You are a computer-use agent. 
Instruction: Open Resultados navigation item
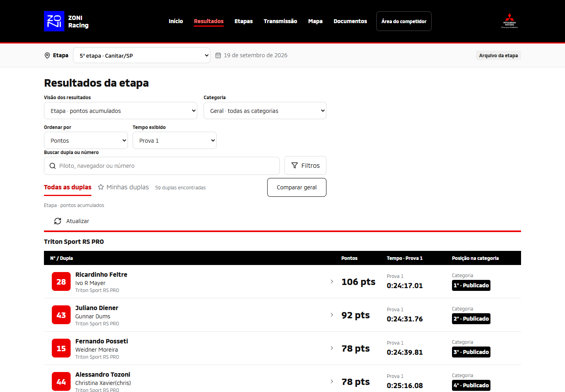209,21
